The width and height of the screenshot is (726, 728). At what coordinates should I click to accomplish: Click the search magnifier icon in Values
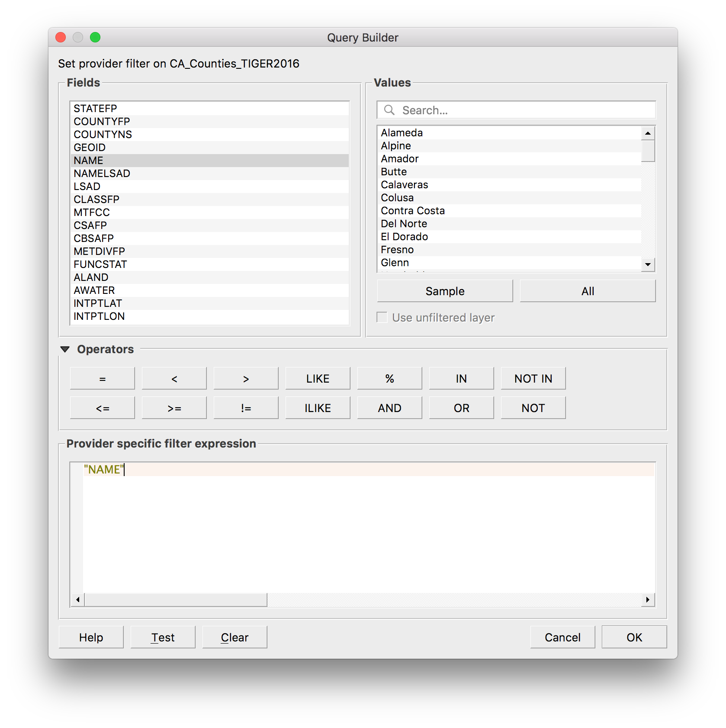tap(389, 110)
